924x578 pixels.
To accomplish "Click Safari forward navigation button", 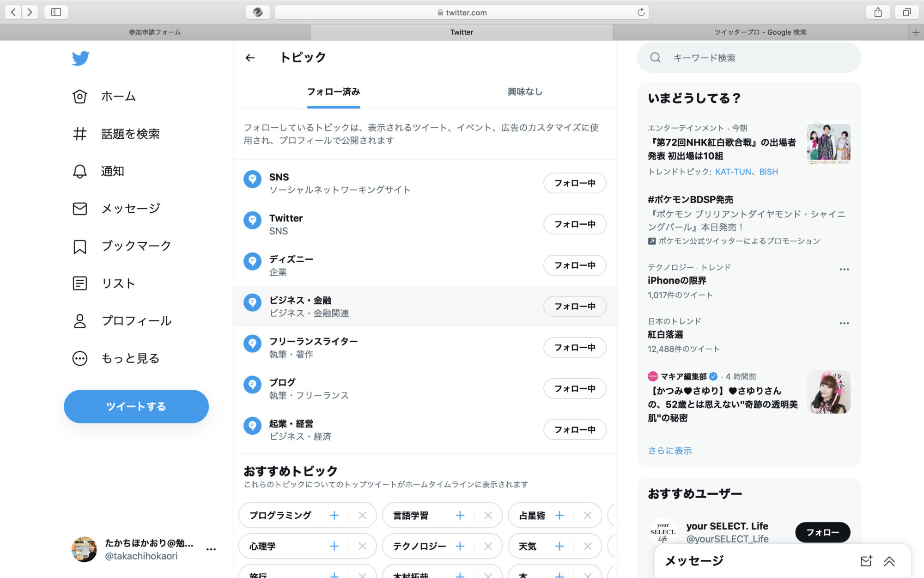I will (30, 12).
